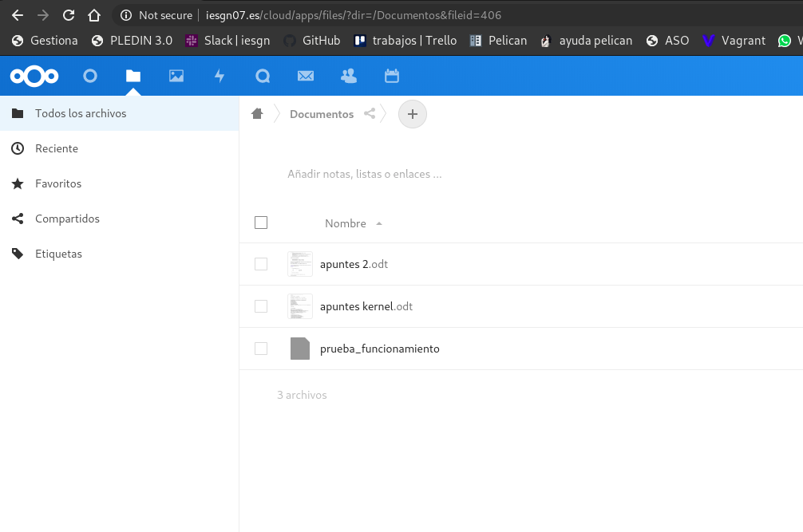
Task: Select Reciente in the sidebar
Action: click(x=57, y=148)
